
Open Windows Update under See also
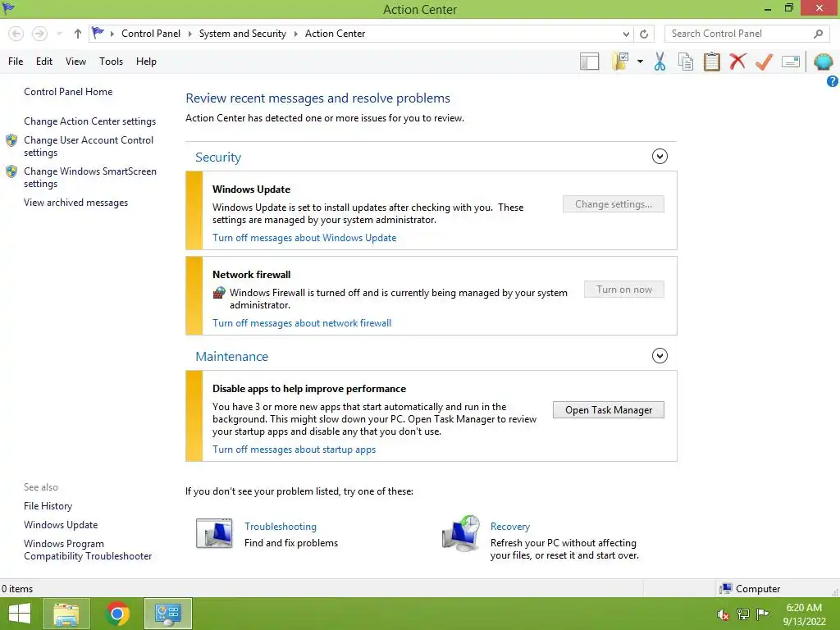pyautogui.click(x=61, y=525)
